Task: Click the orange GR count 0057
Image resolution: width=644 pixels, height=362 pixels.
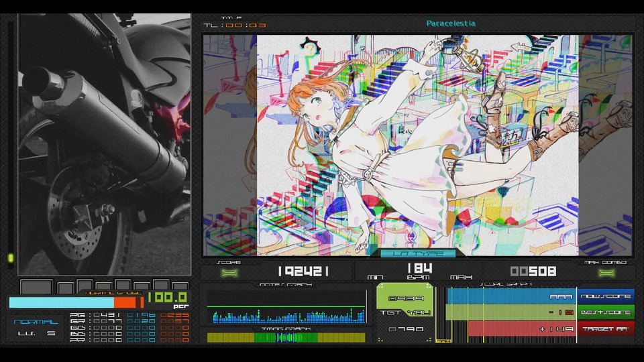Action: point(174,321)
